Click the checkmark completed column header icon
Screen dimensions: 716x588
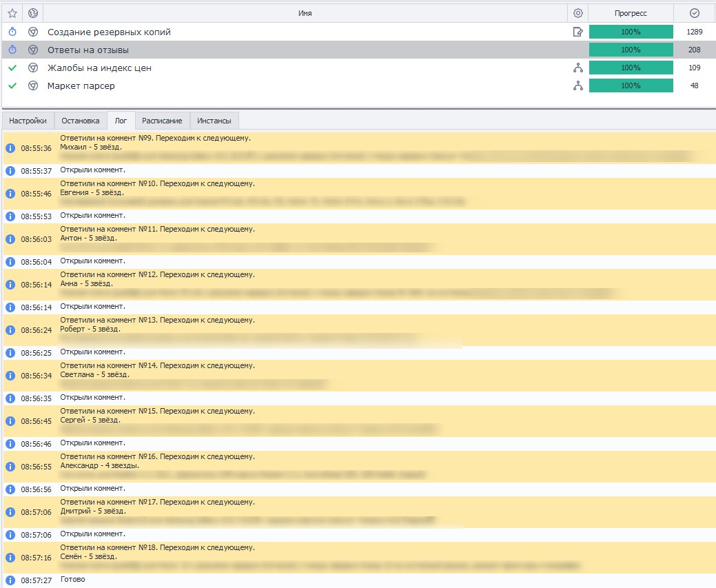point(694,13)
